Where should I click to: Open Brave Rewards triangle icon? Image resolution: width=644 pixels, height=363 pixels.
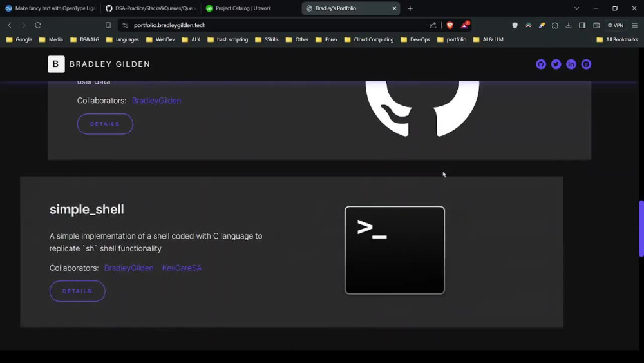point(464,25)
